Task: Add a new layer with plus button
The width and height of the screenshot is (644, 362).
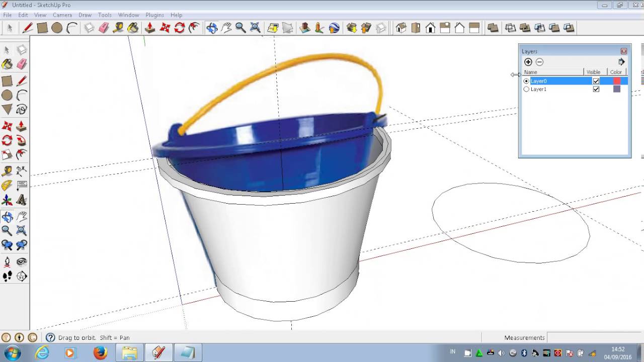Action: (x=528, y=62)
